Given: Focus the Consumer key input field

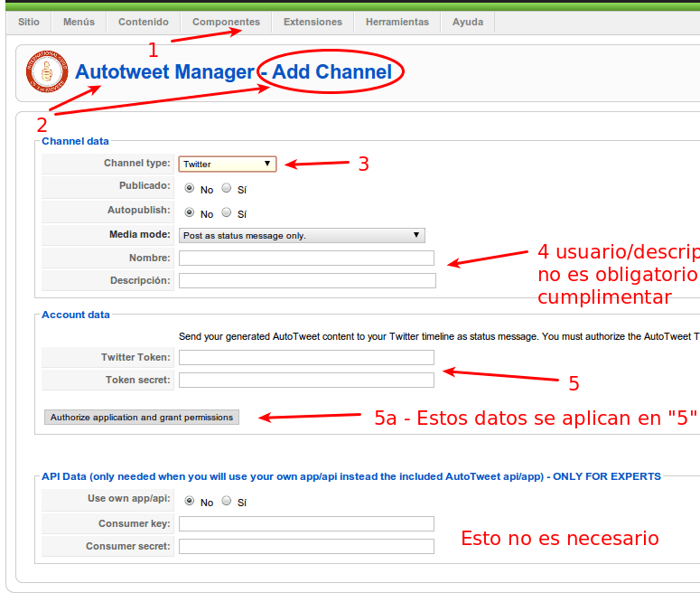Looking at the screenshot, I should (306, 523).
